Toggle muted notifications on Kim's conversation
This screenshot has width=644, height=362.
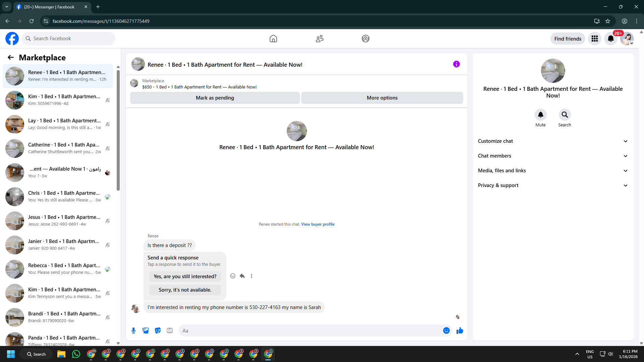(108, 100)
